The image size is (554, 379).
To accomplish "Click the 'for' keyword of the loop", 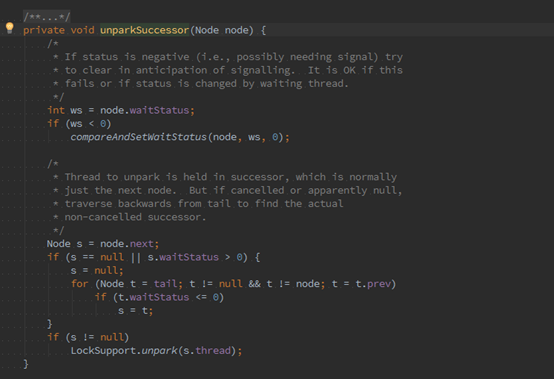I will [x=79, y=284].
